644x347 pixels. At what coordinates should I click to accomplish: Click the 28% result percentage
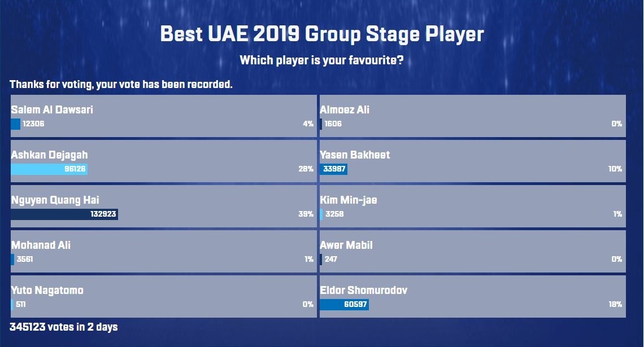click(306, 169)
